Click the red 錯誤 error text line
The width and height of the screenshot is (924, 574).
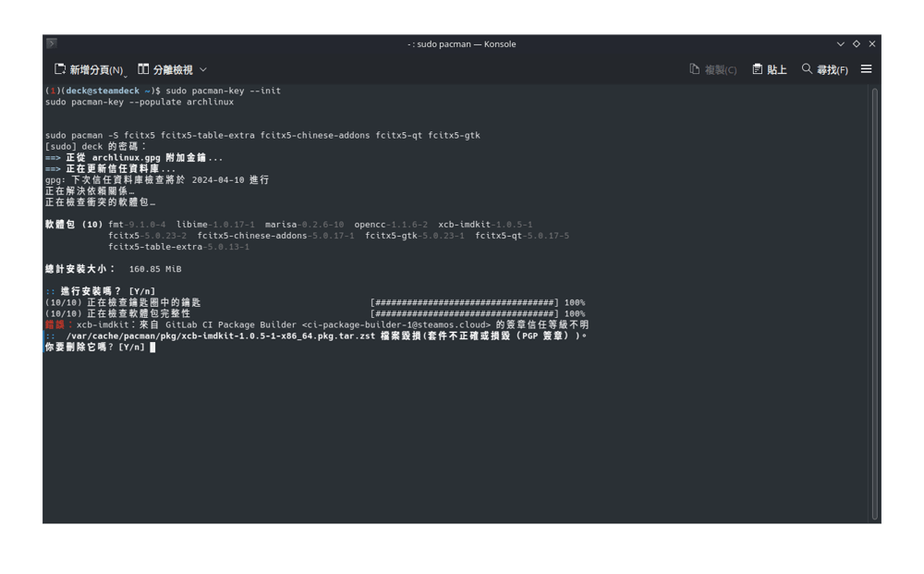53,324
